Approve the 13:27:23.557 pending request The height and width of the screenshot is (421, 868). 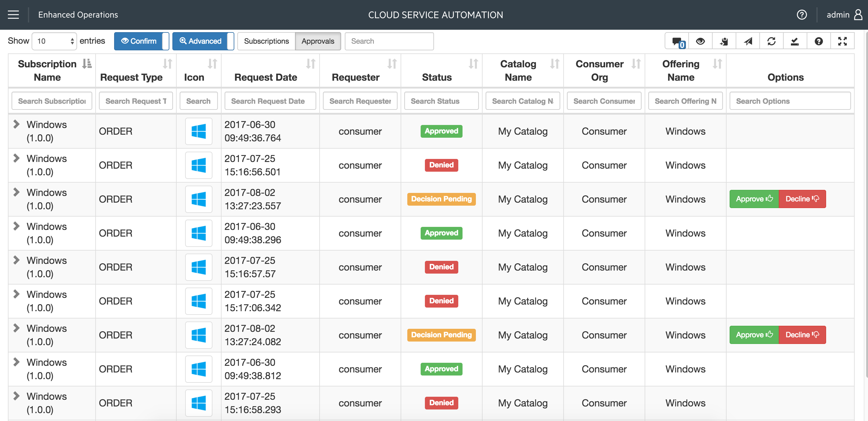[754, 199]
